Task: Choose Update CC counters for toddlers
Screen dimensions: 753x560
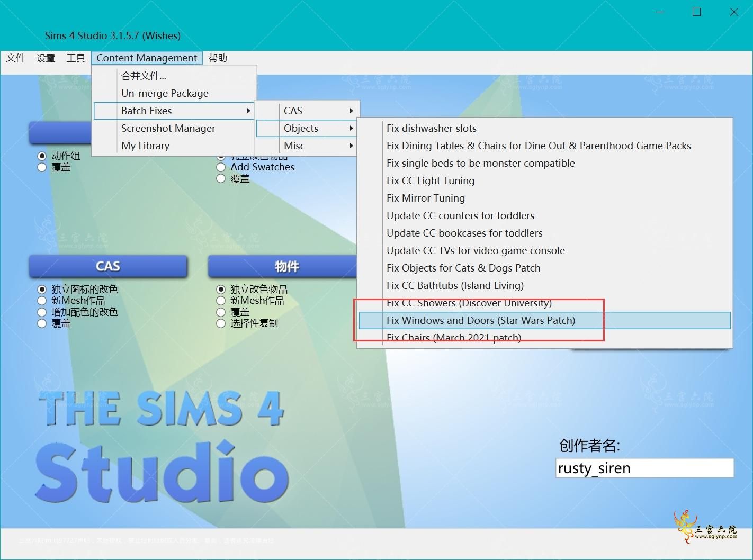Action: pos(544,215)
